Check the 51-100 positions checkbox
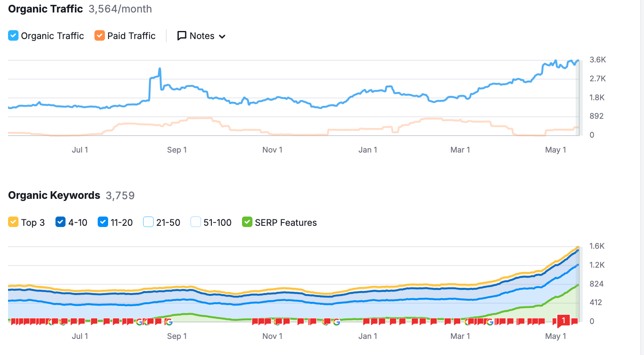 click(196, 222)
